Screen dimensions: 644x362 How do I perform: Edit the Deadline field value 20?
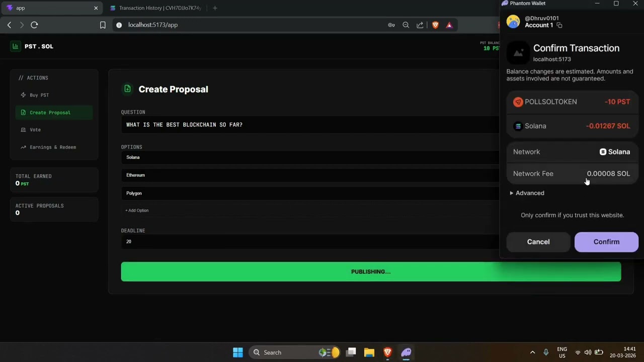[x=310, y=241]
